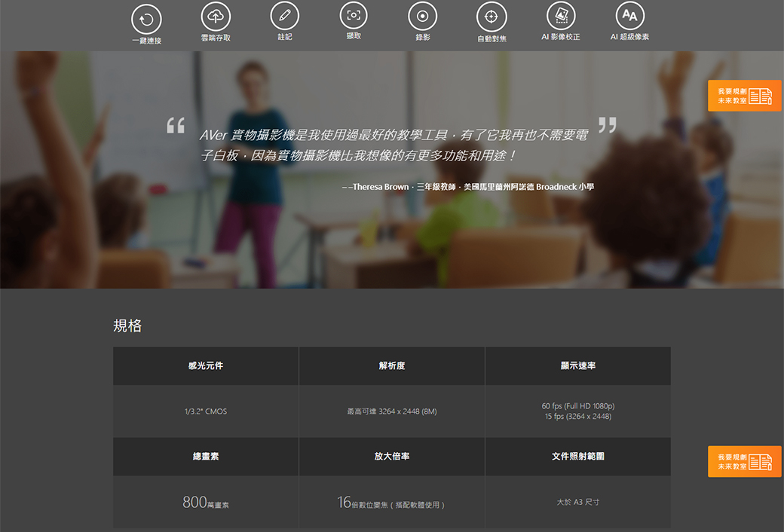The image size is (784, 532).
Task: Click the 解析度 table header
Action: [x=392, y=366]
